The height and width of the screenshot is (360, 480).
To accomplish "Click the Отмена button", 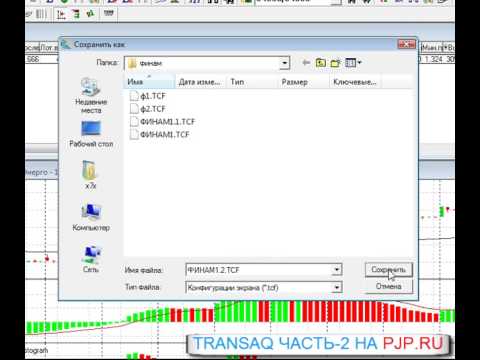I will (x=388, y=286).
